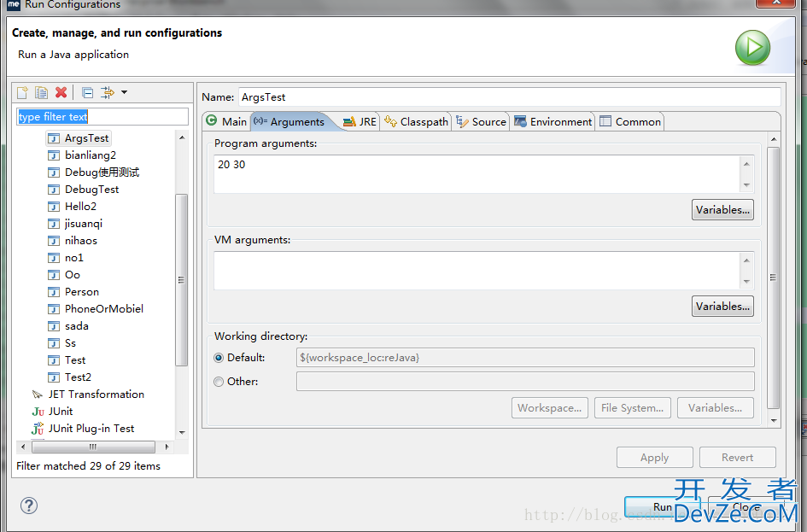Image resolution: width=807 pixels, height=532 pixels.
Task: Click the configuration tree vertical scrollbar thumb
Action: (181, 280)
